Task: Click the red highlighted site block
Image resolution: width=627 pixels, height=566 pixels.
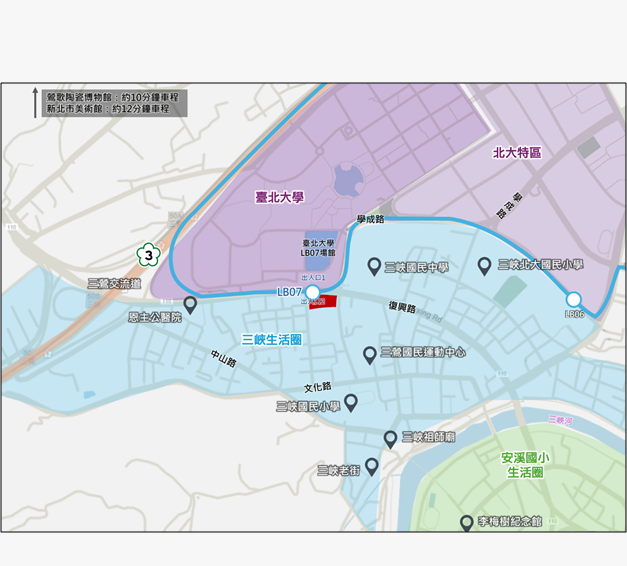Action: click(x=323, y=302)
